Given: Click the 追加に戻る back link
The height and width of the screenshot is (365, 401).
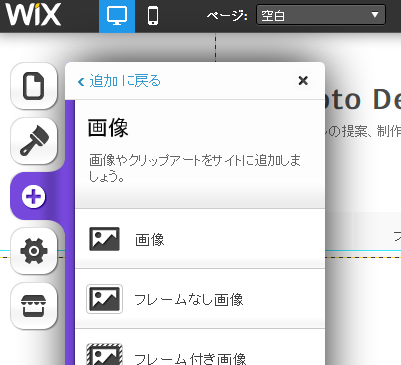Looking at the screenshot, I should tap(119, 81).
